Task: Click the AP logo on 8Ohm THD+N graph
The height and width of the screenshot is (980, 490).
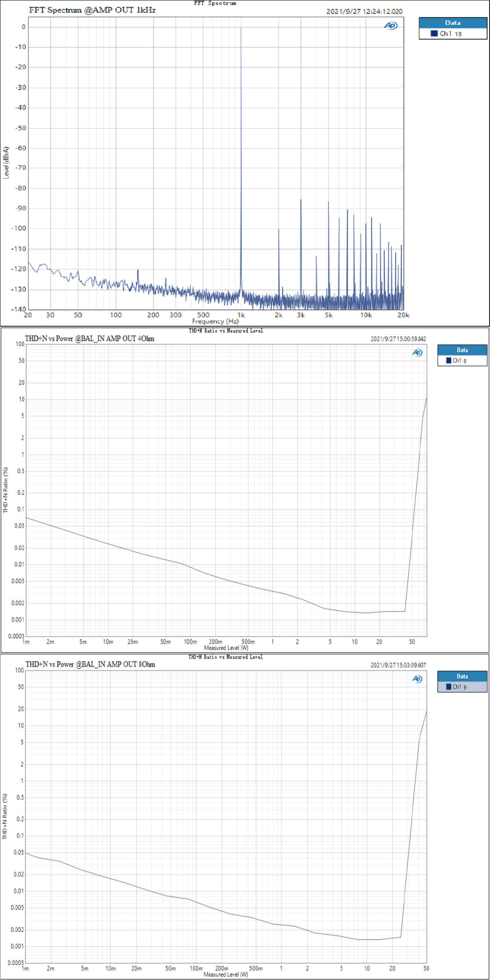Action: coord(417,679)
